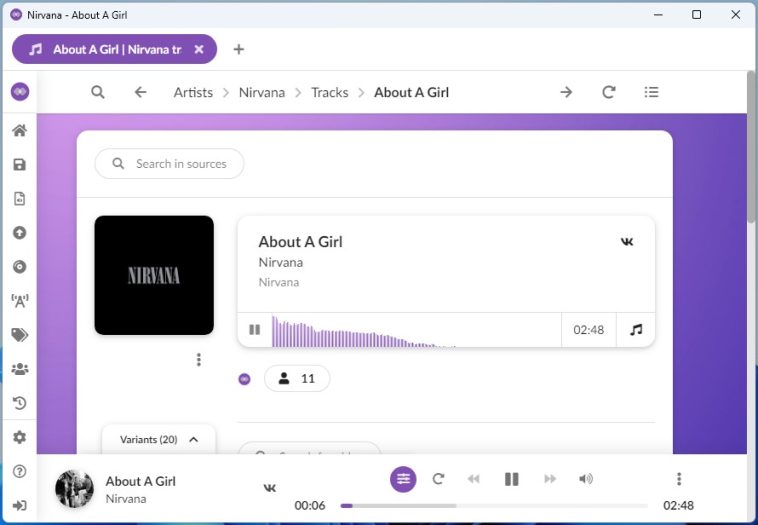Click Nirvana artist name on track card

281,262
